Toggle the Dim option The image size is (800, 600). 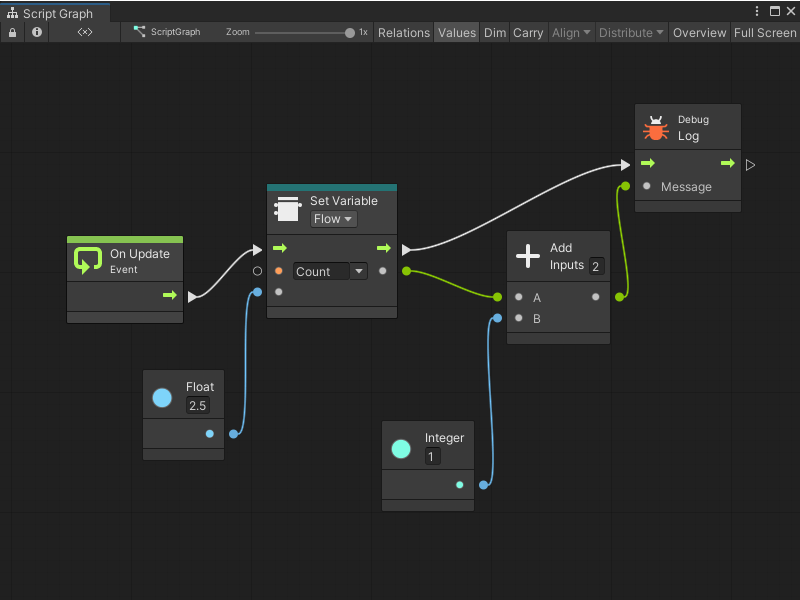pyautogui.click(x=494, y=32)
